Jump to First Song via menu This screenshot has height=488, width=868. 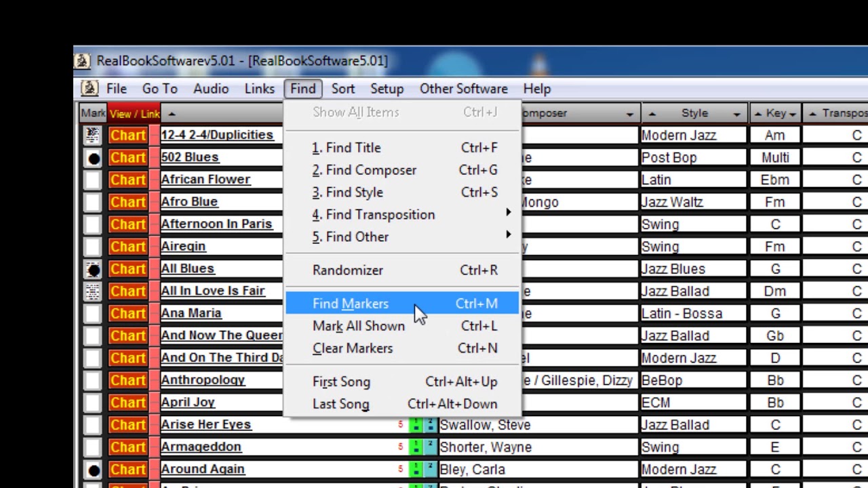(403, 382)
